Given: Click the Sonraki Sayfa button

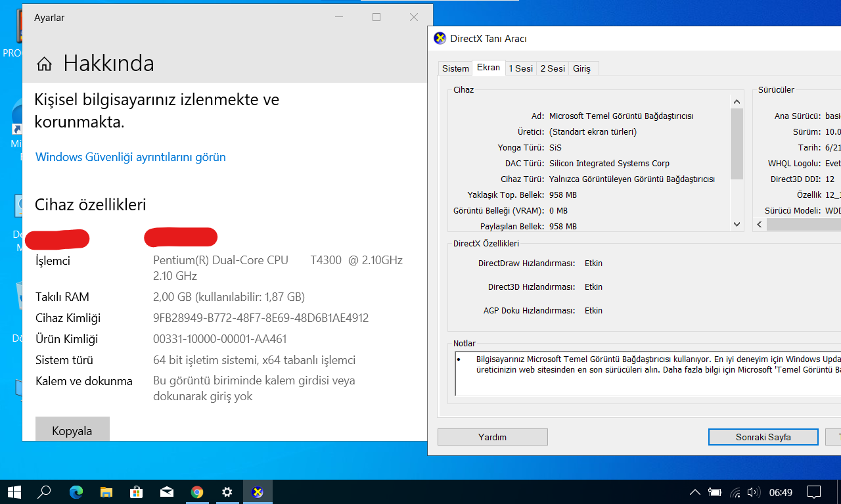Looking at the screenshot, I should [763, 437].
